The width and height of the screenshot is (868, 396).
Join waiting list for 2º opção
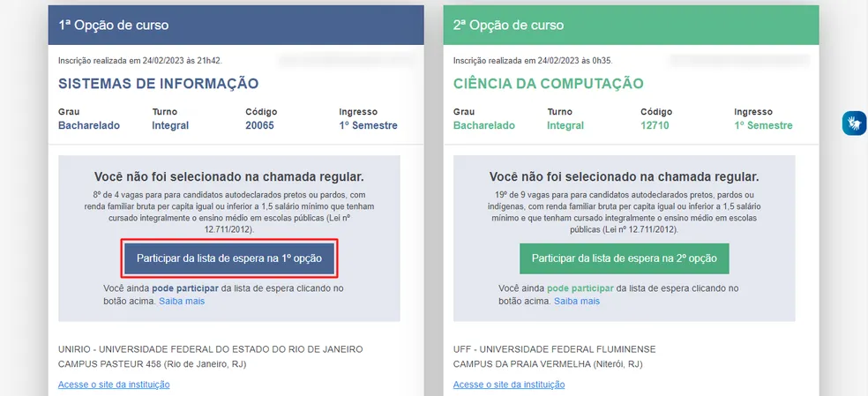click(x=625, y=258)
